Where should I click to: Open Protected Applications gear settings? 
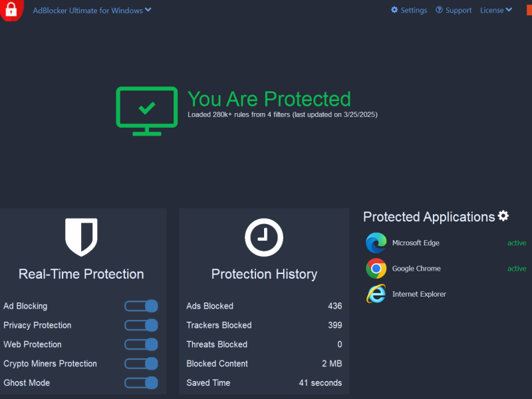point(503,215)
